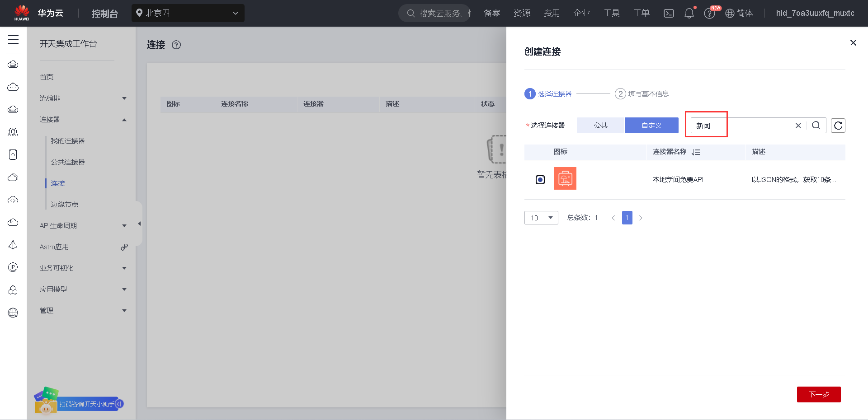Image resolution: width=868 pixels, height=420 pixels.
Task: Open 工具 in the top bar
Action: point(611,13)
